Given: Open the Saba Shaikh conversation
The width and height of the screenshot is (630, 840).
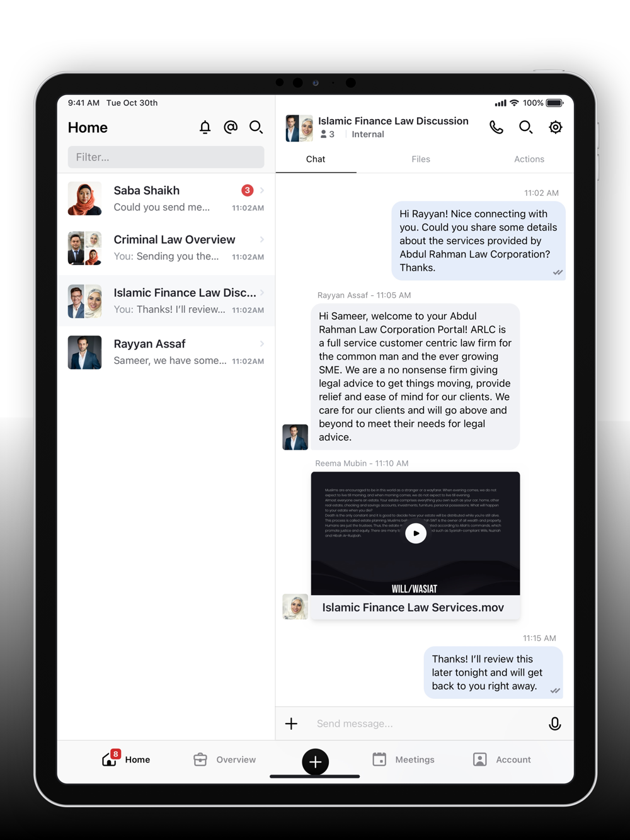Looking at the screenshot, I should pyautogui.click(x=166, y=198).
